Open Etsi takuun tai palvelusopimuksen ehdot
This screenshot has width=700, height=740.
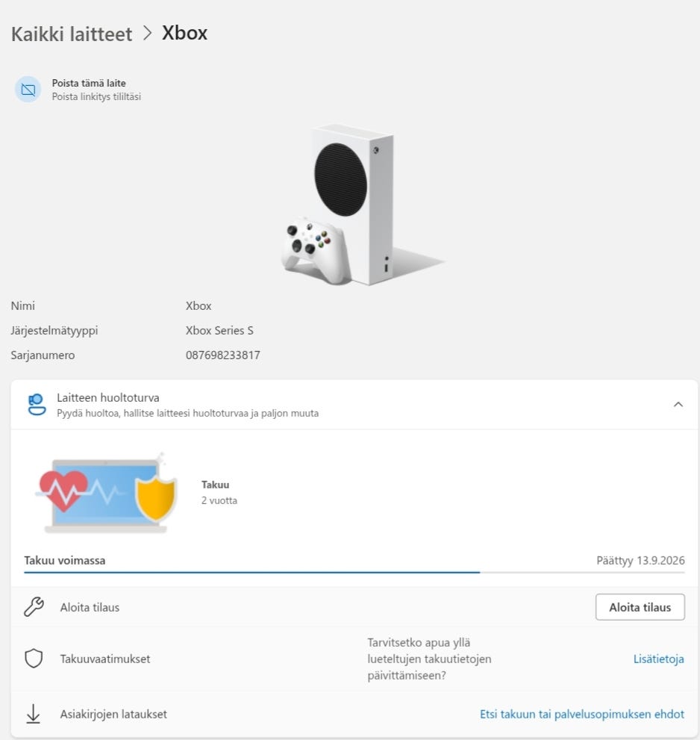pyautogui.click(x=581, y=714)
